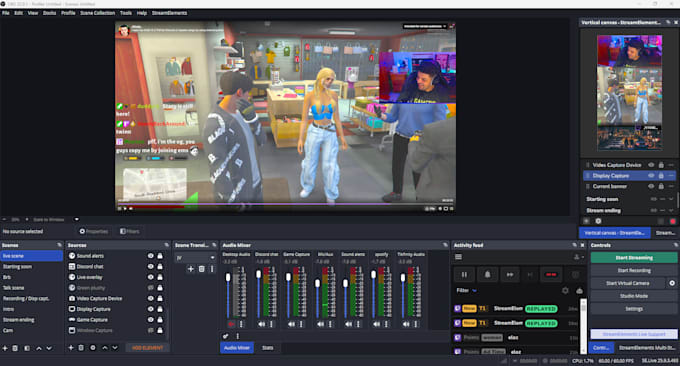
Task: Remove the scene transition with the trash icon
Action: point(202,269)
